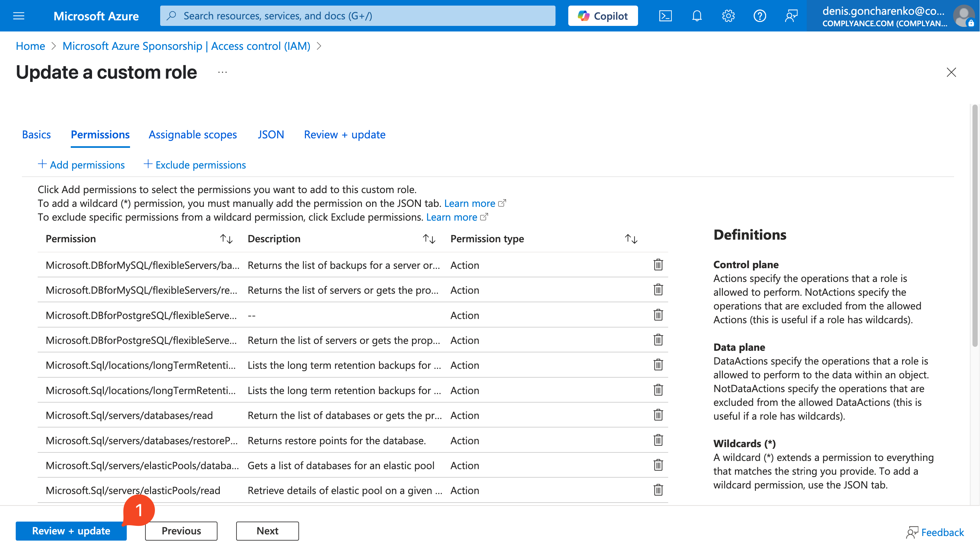Delete the Sql/servers/databases/read permission
This screenshot has height=556, width=980.
658,415
